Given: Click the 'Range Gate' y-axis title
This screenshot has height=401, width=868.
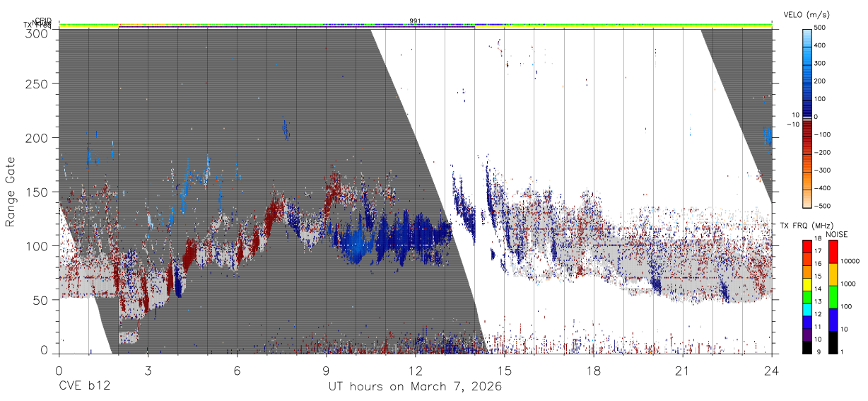Looking at the screenshot, I should (x=11, y=190).
